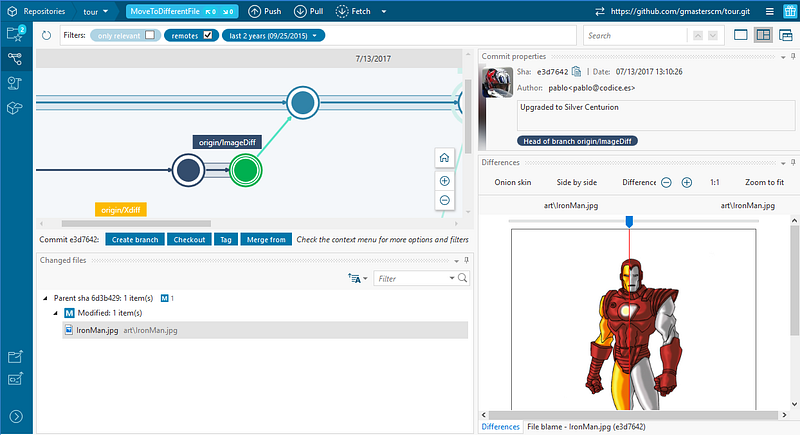Image resolution: width=800 pixels, height=435 pixels.
Task: Select the Onion skin diff mode
Action: [x=513, y=183]
